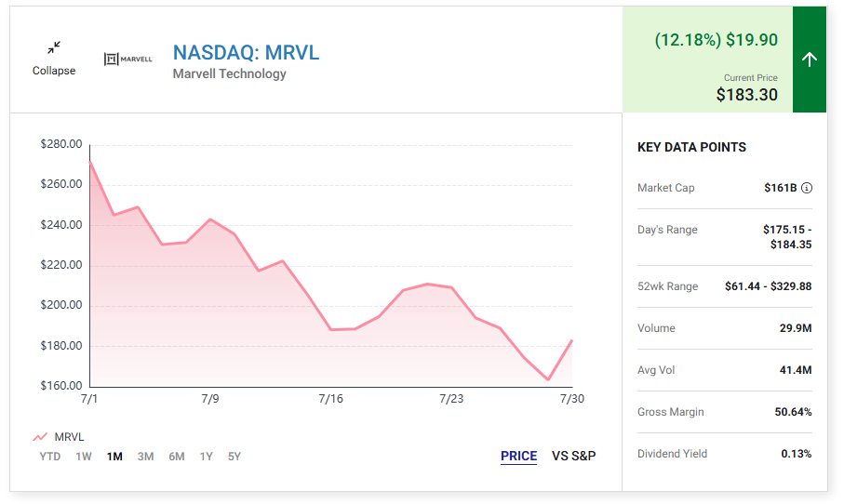Click the Gross Margin 50.64% value

click(793, 412)
